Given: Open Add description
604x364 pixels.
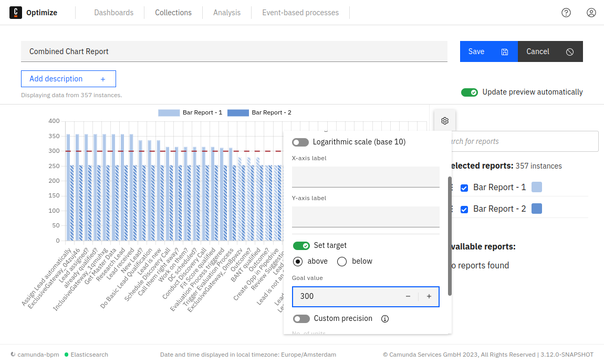Looking at the screenshot, I should (x=68, y=78).
